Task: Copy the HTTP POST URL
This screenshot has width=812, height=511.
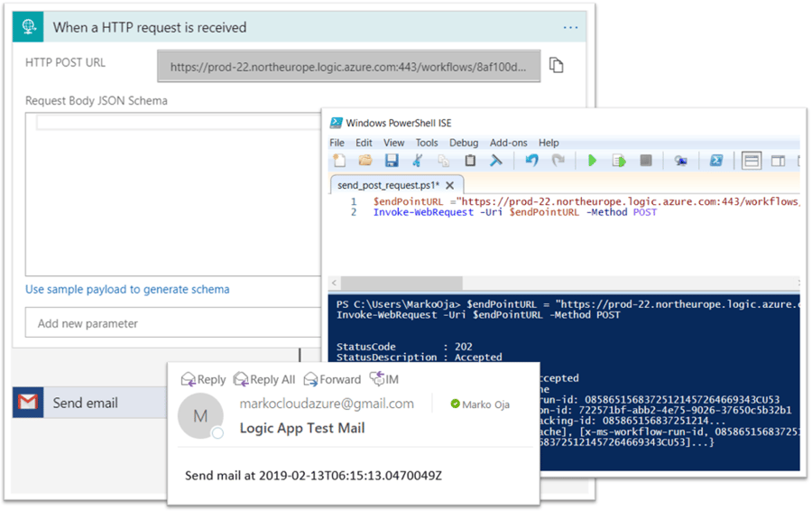Action: (x=556, y=65)
